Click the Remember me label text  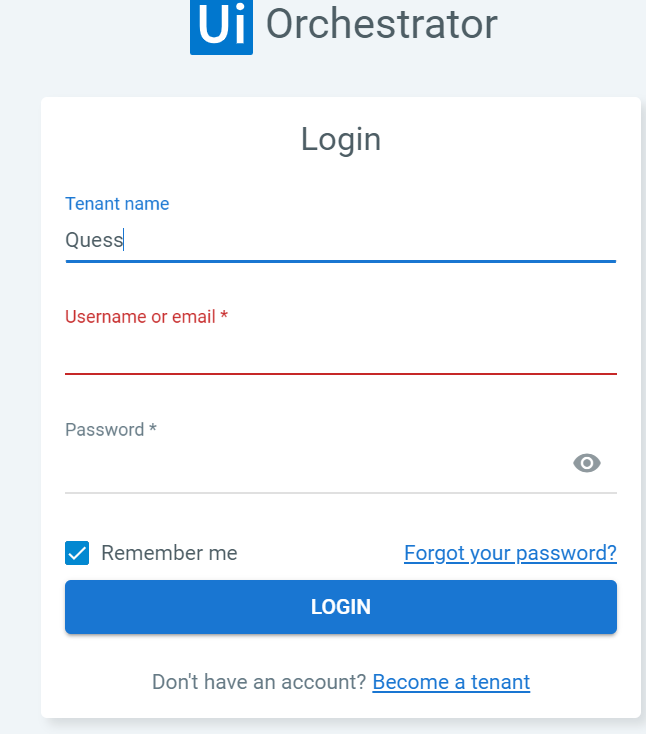click(x=169, y=553)
